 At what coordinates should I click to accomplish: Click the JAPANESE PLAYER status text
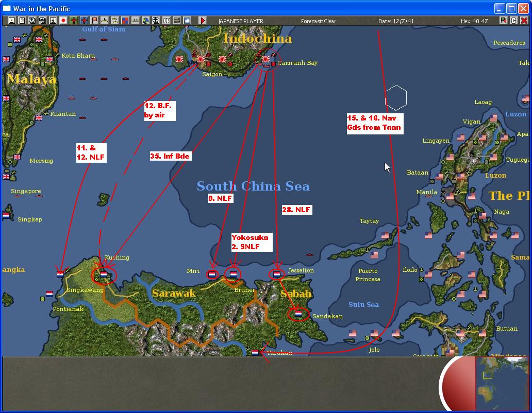[x=241, y=21]
